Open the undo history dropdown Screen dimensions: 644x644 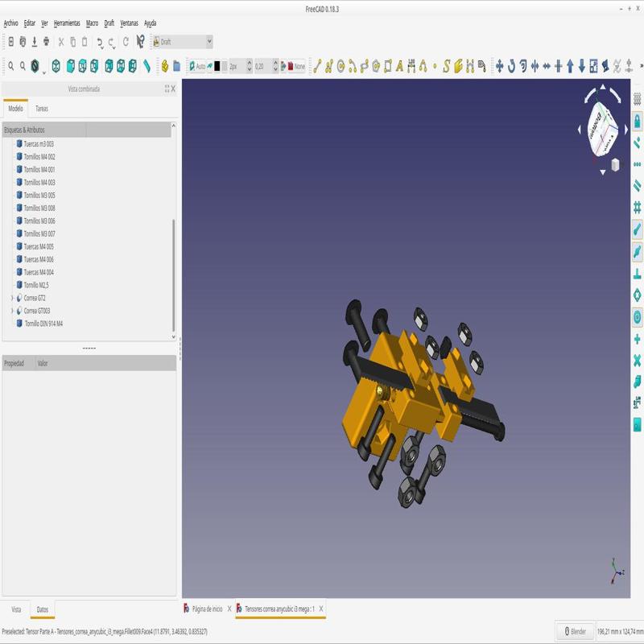(102, 47)
